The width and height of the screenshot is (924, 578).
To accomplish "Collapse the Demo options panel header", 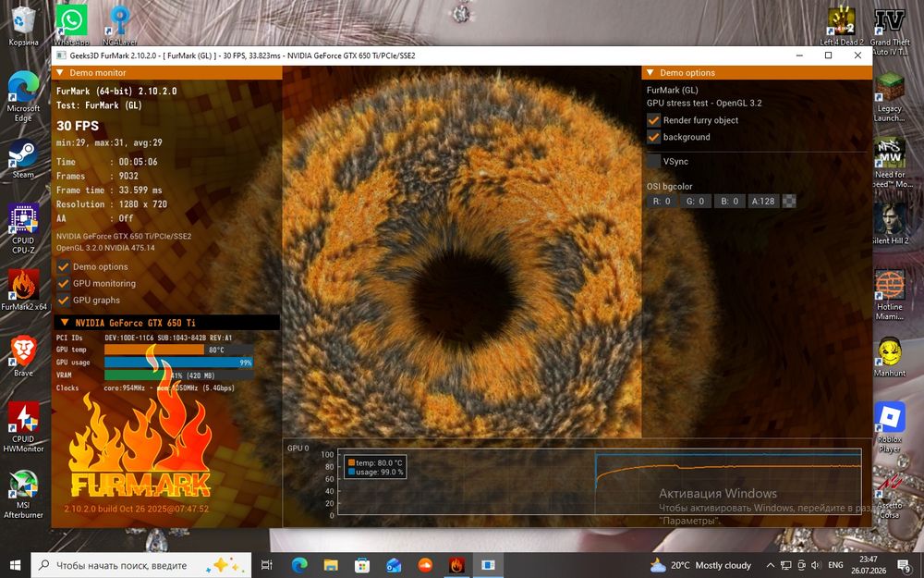I will [x=757, y=72].
